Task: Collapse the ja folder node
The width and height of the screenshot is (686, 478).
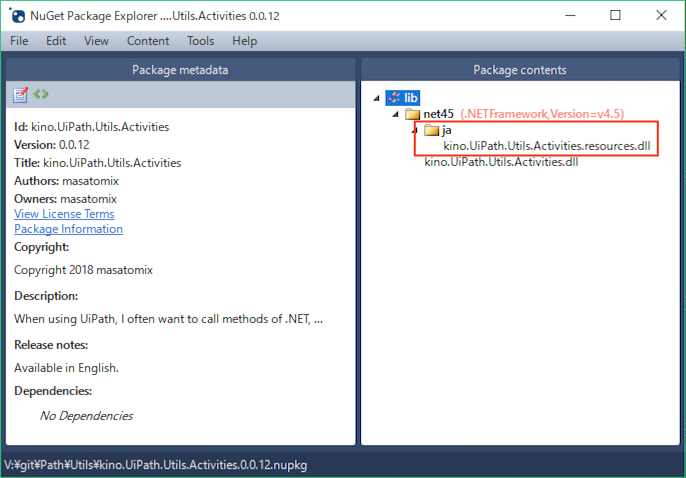Action: click(415, 131)
